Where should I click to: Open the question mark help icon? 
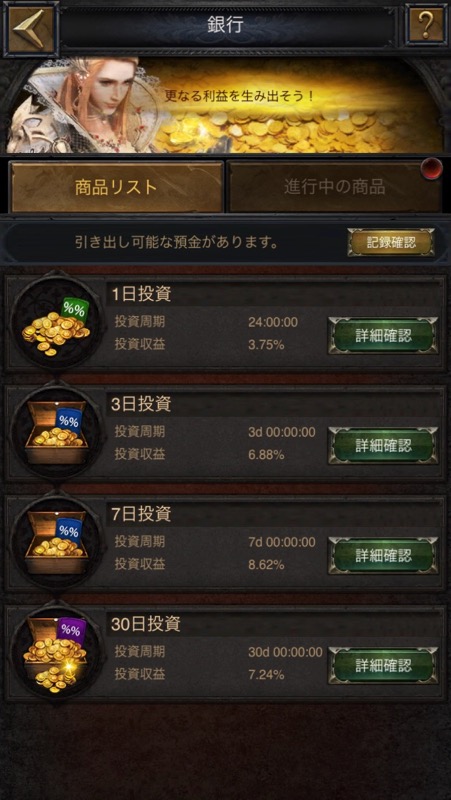[424, 23]
